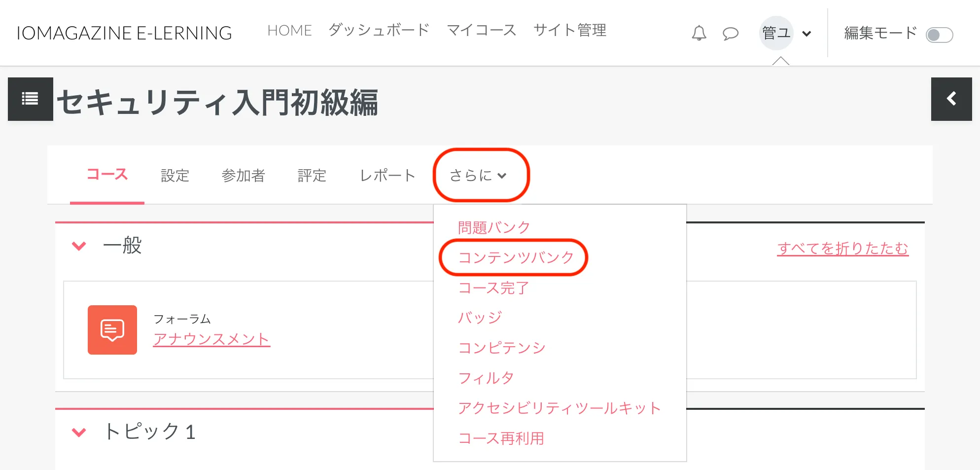Image resolution: width=980 pixels, height=470 pixels.
Task: Click the orange forum activity icon
Action: (112, 330)
